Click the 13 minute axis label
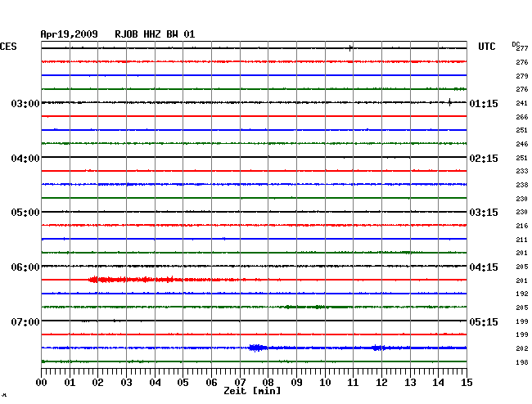 (x=410, y=383)
